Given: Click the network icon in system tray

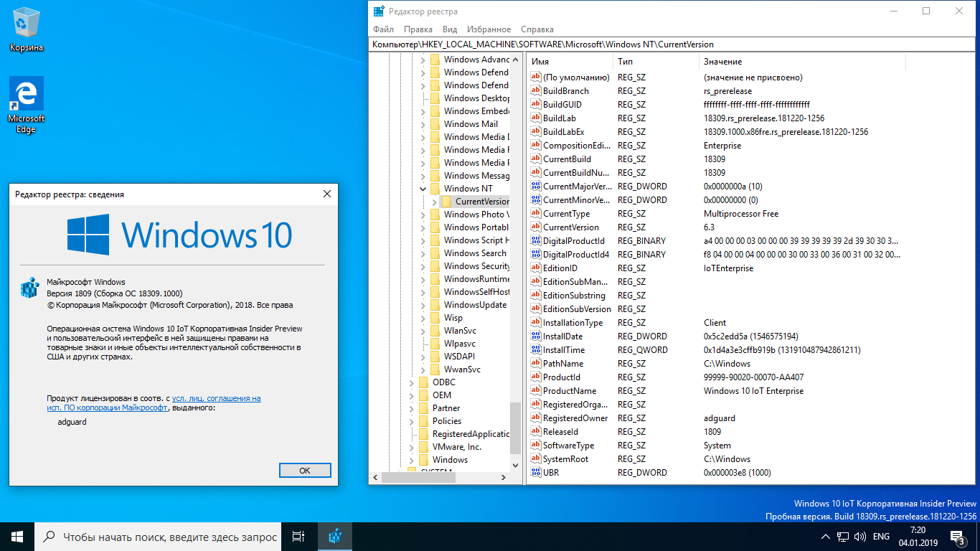Looking at the screenshot, I should (842, 536).
